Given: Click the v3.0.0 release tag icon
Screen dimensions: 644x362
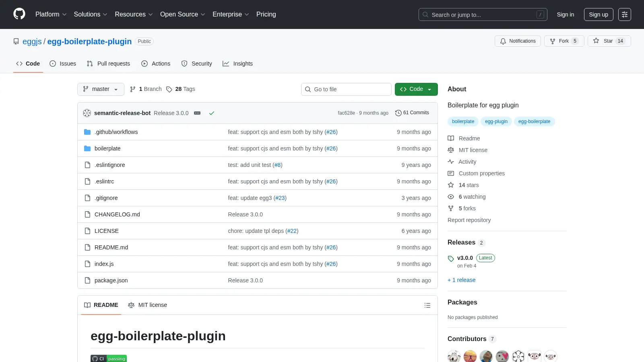Looking at the screenshot, I should pos(451,259).
